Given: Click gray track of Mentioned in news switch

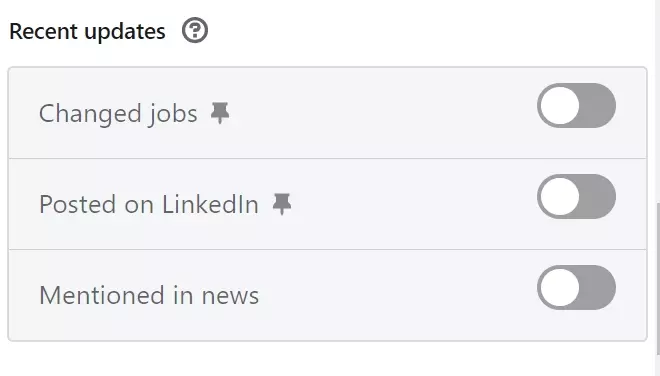Looking at the screenshot, I should tap(598, 288).
